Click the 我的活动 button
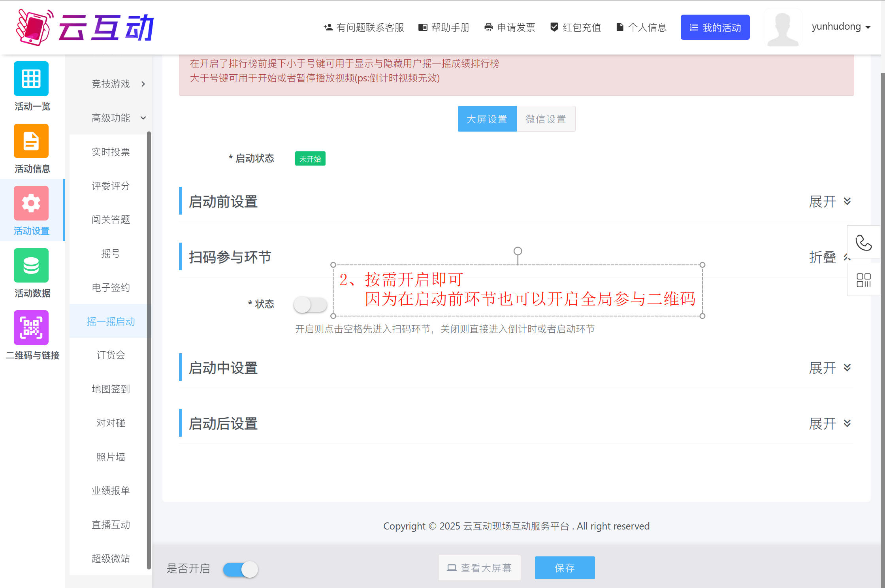This screenshot has width=885, height=588. 715,28
